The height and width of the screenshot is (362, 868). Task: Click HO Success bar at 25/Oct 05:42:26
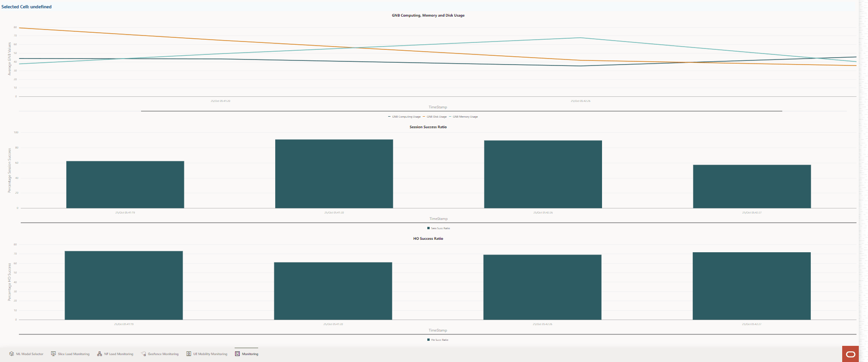pos(542,287)
